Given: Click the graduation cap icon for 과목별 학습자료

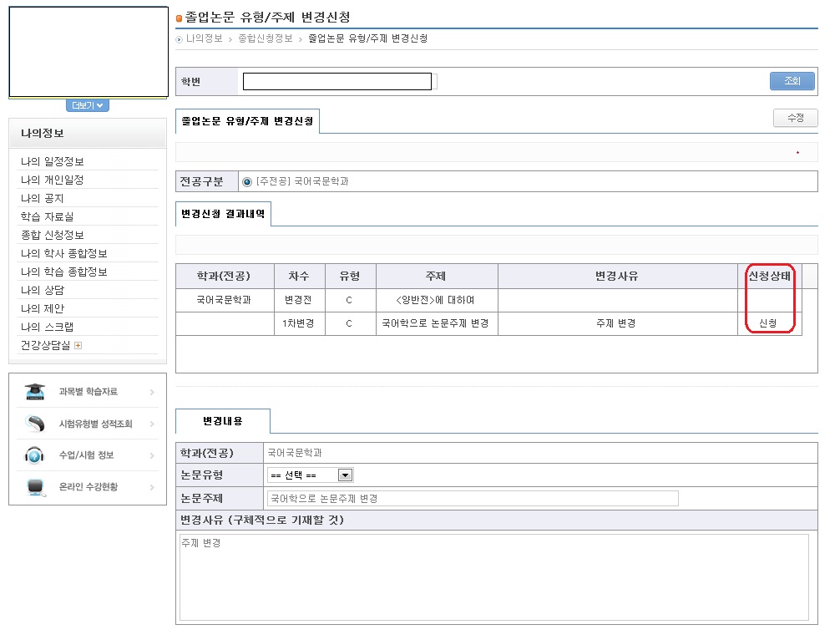Looking at the screenshot, I should (x=34, y=392).
